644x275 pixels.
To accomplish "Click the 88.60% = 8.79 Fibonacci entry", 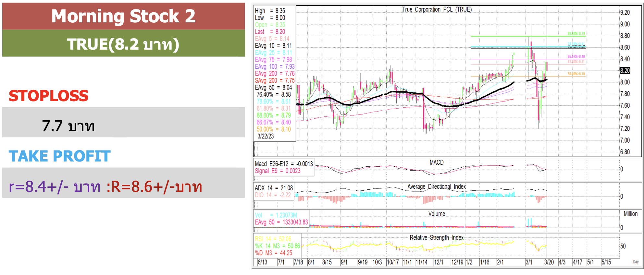I will (x=274, y=115).
